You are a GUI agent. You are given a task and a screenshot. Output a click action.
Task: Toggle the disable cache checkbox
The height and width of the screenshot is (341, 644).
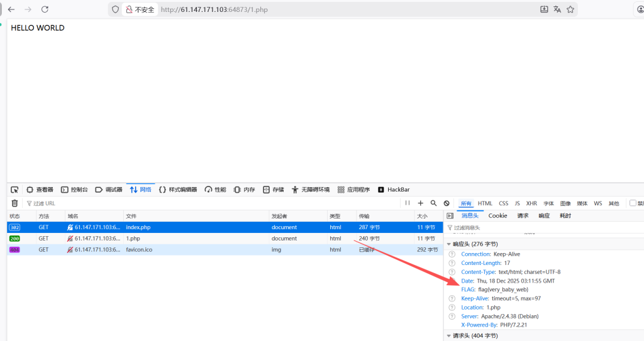[x=633, y=203]
